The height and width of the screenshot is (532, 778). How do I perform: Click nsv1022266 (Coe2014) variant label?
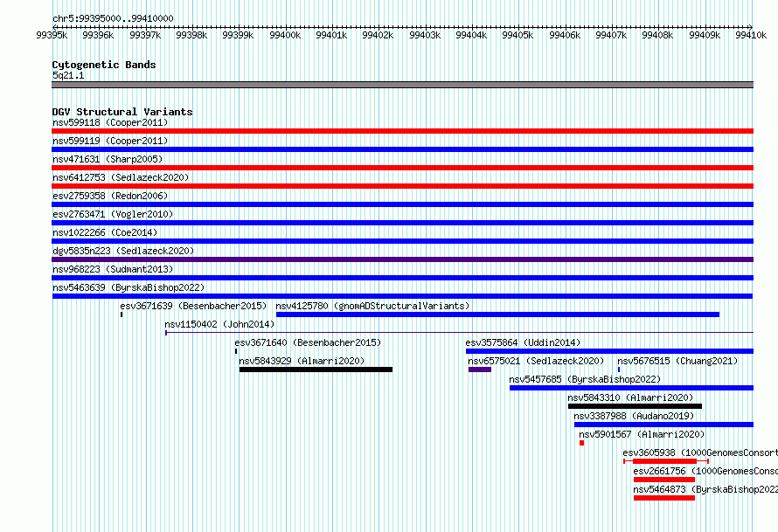[105, 232]
